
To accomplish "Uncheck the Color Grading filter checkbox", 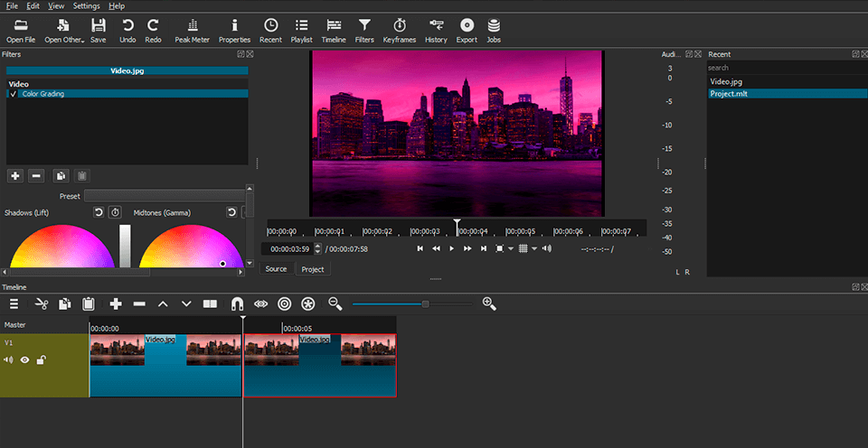I will (14, 94).
